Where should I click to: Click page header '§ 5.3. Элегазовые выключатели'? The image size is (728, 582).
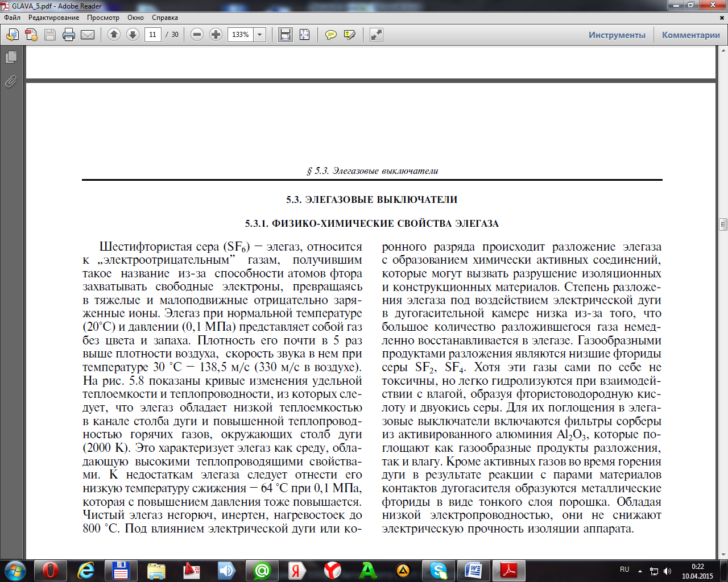point(373,171)
